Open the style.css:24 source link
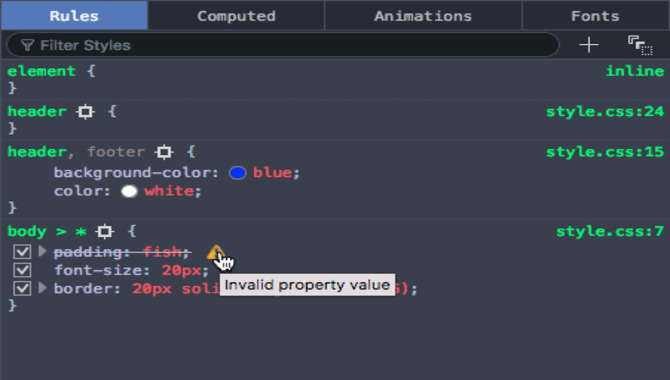The image size is (670, 380). click(x=605, y=112)
